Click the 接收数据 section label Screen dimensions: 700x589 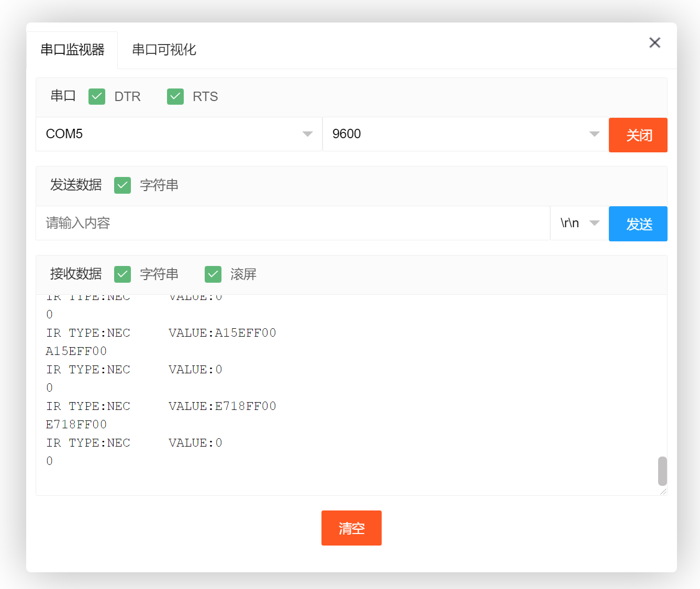click(76, 274)
